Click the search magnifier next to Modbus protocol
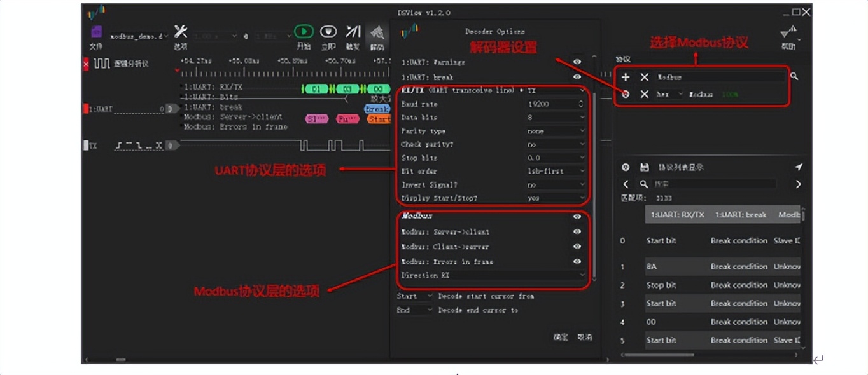The width and height of the screenshot is (868, 375). (795, 76)
